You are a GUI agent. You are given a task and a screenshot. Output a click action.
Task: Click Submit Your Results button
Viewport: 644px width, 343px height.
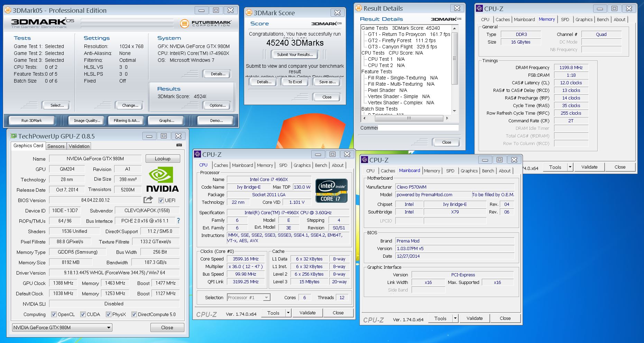click(295, 55)
